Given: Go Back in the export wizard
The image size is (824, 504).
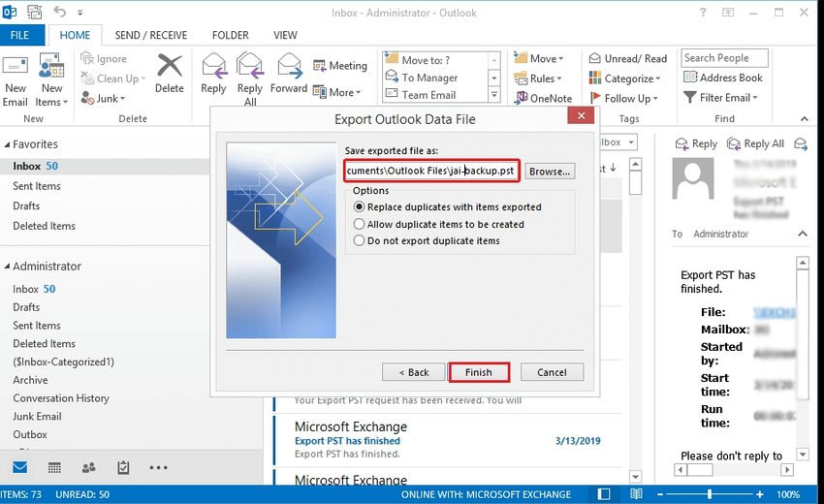Looking at the screenshot, I should click(414, 372).
